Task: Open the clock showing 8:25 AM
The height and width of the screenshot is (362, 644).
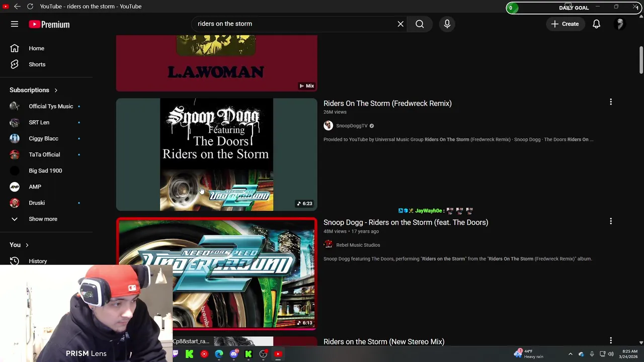Action: click(x=629, y=354)
